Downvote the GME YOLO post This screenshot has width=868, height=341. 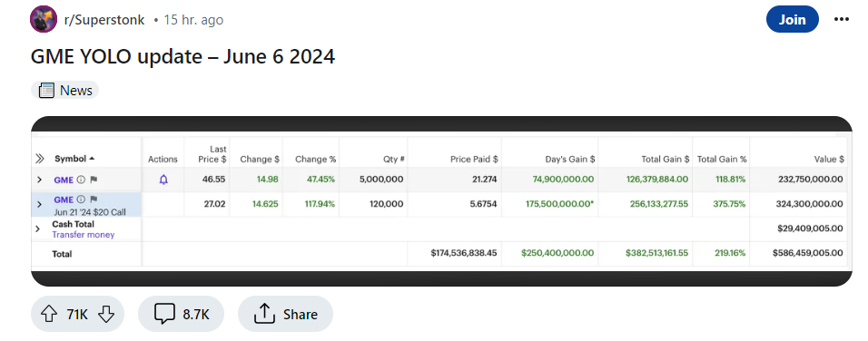[x=105, y=315]
